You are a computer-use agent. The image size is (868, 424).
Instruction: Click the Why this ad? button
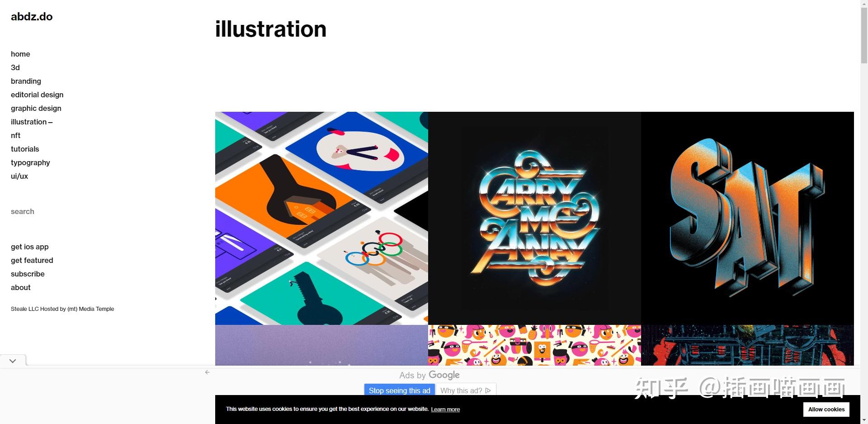pyautogui.click(x=466, y=391)
